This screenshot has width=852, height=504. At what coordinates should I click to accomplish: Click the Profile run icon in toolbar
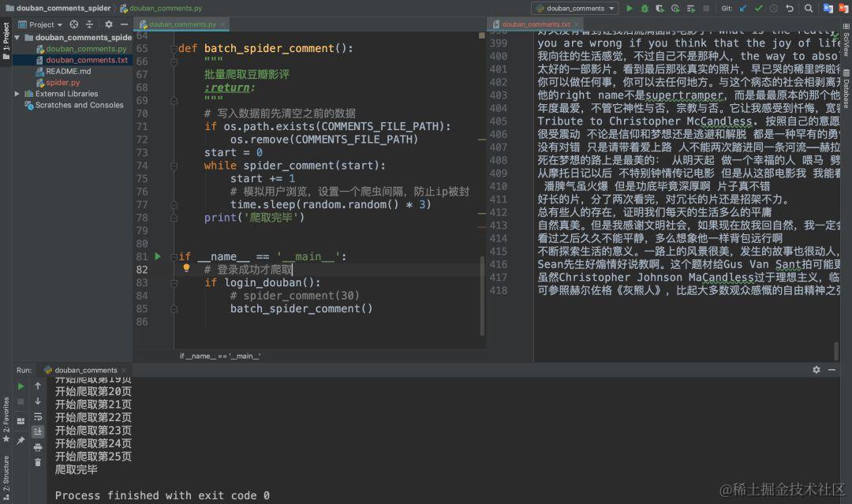(674, 8)
